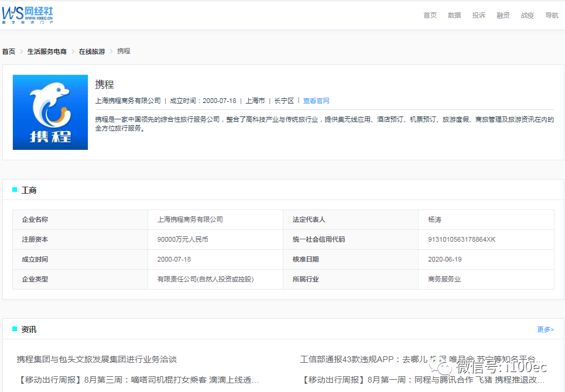Go to 投诉 in top navigation
Screen dimensions: 565x392
click(x=479, y=15)
